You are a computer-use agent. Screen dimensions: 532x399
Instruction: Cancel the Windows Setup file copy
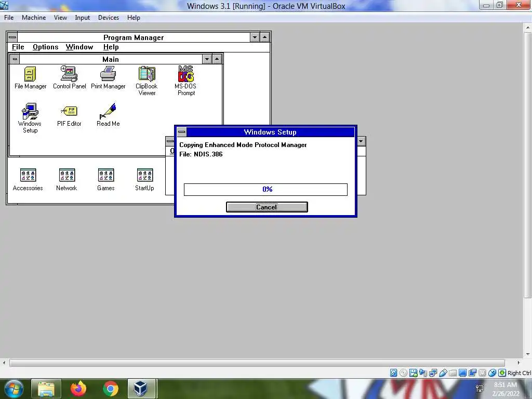coord(267,207)
